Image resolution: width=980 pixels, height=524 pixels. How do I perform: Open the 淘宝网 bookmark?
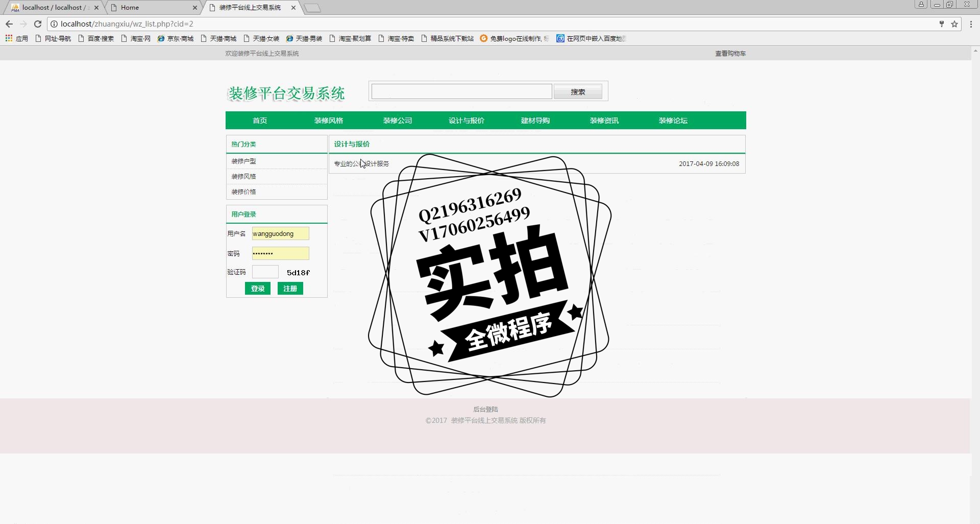coord(136,38)
